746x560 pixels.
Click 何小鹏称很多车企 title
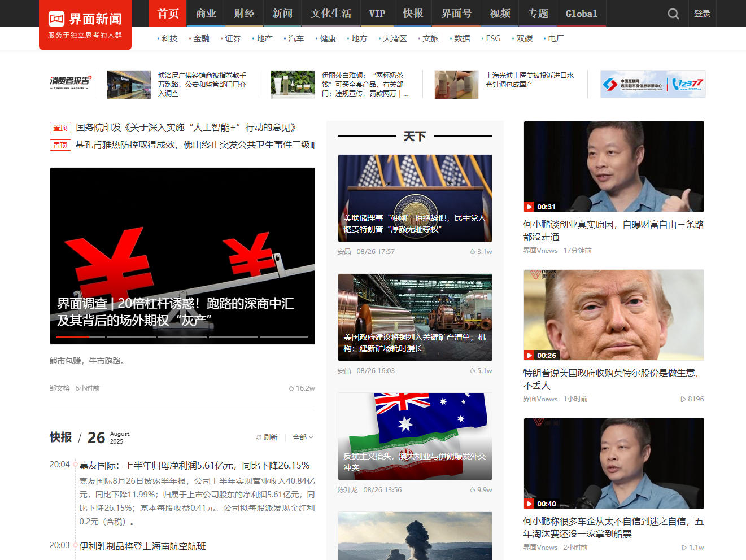point(613,528)
